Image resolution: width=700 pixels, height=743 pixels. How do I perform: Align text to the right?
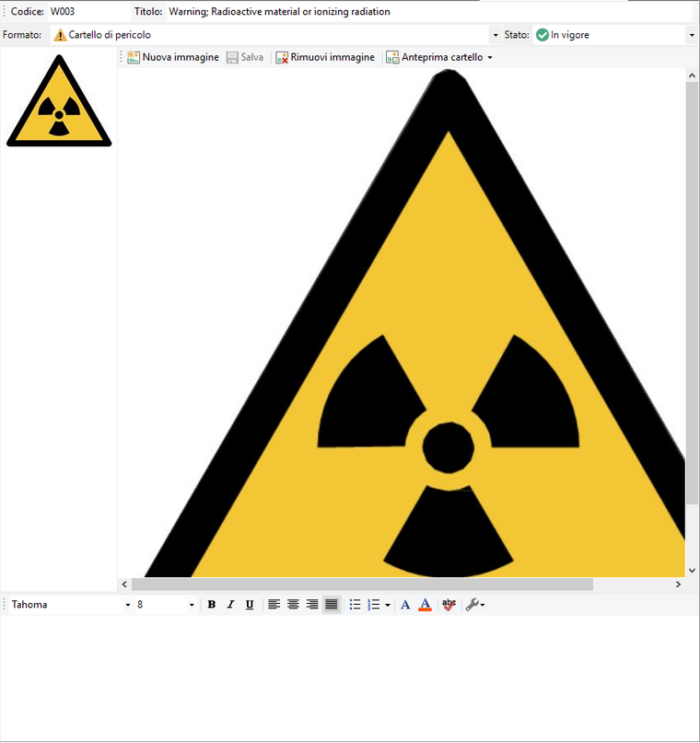pos(312,605)
